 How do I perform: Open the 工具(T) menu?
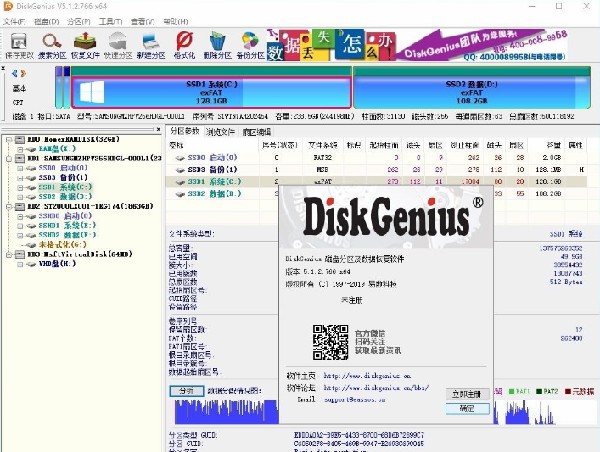click(x=111, y=21)
